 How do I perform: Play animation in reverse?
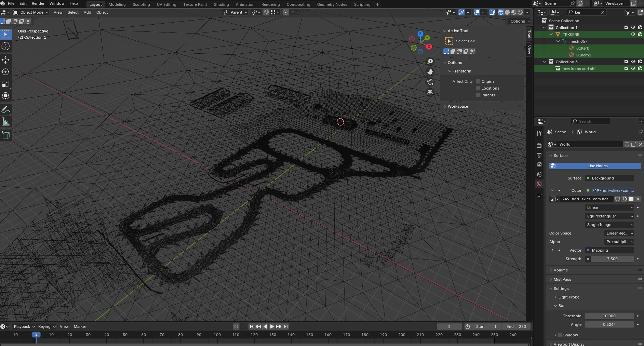point(265,327)
